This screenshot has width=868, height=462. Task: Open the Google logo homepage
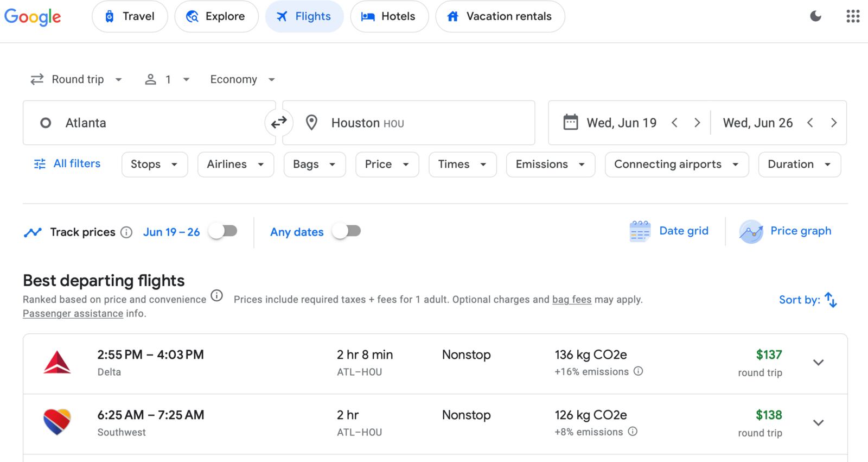pyautogui.click(x=33, y=17)
